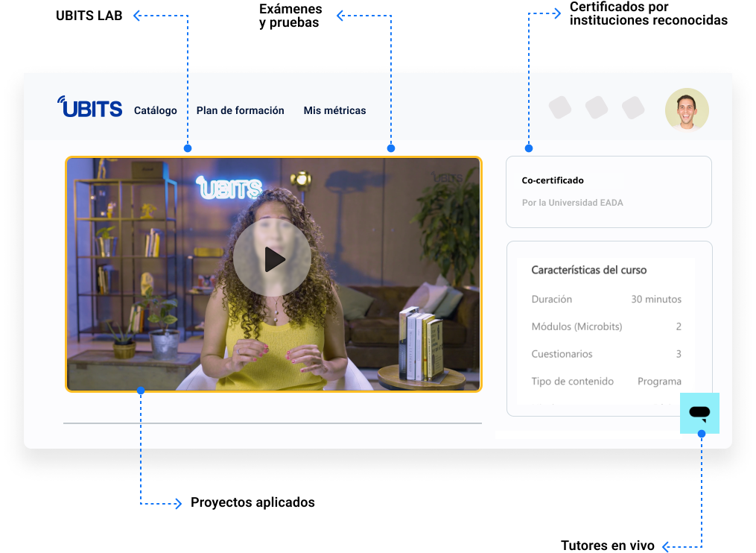Click the 'Duración' row label
The width and height of the screenshot is (756, 553).
552,299
